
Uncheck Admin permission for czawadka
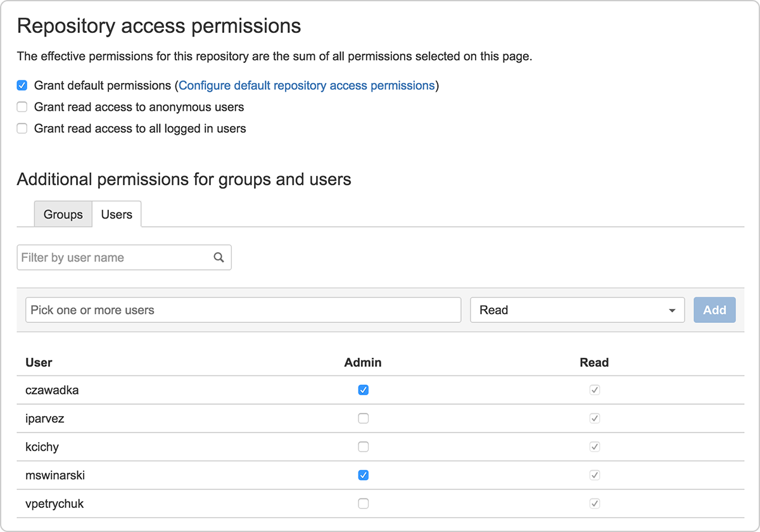[363, 390]
